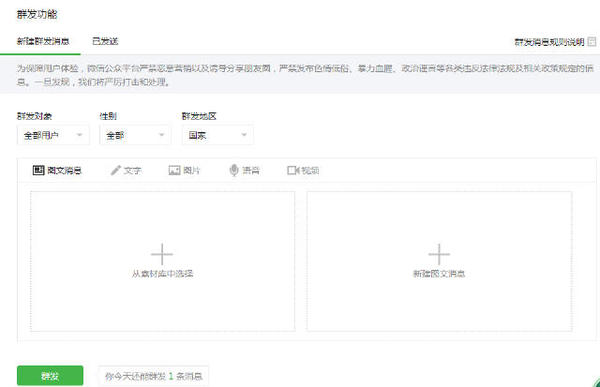Select the 视频 message type tab
Image resolution: width=600 pixels, height=387 pixels.
tap(303, 170)
